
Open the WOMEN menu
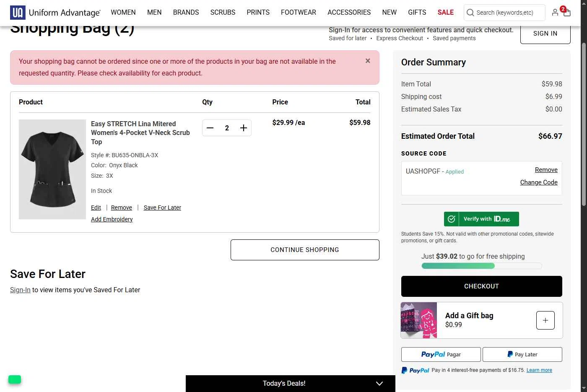tap(123, 13)
